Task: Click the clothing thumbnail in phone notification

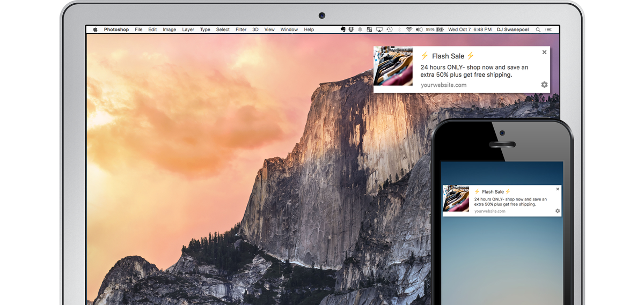Action: tap(456, 198)
